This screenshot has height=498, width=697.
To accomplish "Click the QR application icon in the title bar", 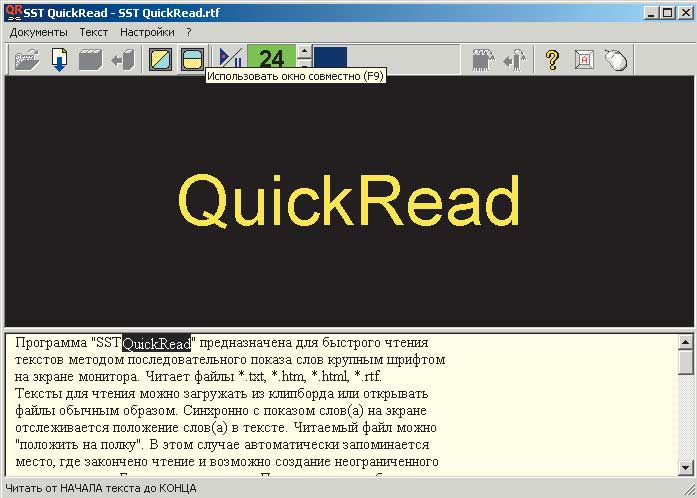I will tap(14, 12).
